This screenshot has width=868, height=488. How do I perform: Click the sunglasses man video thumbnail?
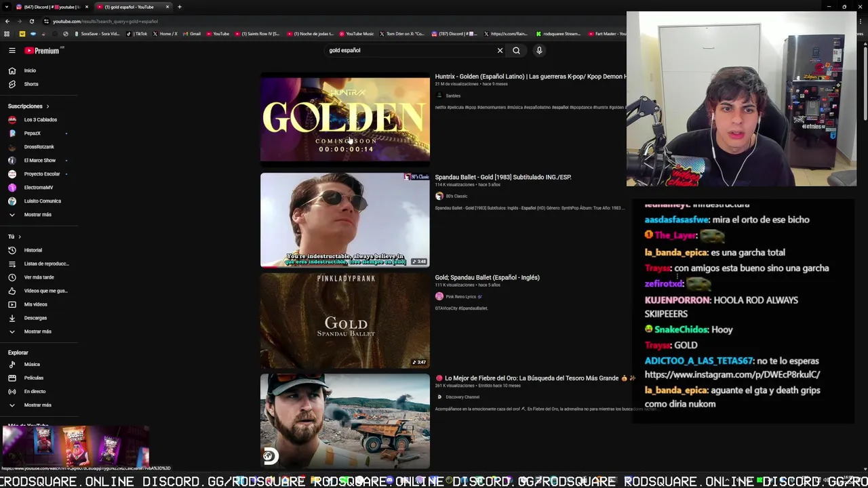[x=345, y=220]
